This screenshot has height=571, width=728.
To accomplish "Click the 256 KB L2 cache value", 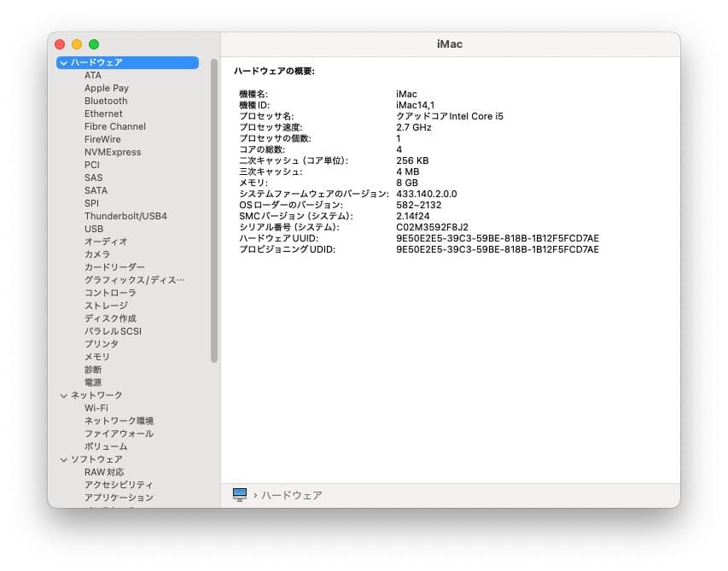I will click(x=412, y=160).
